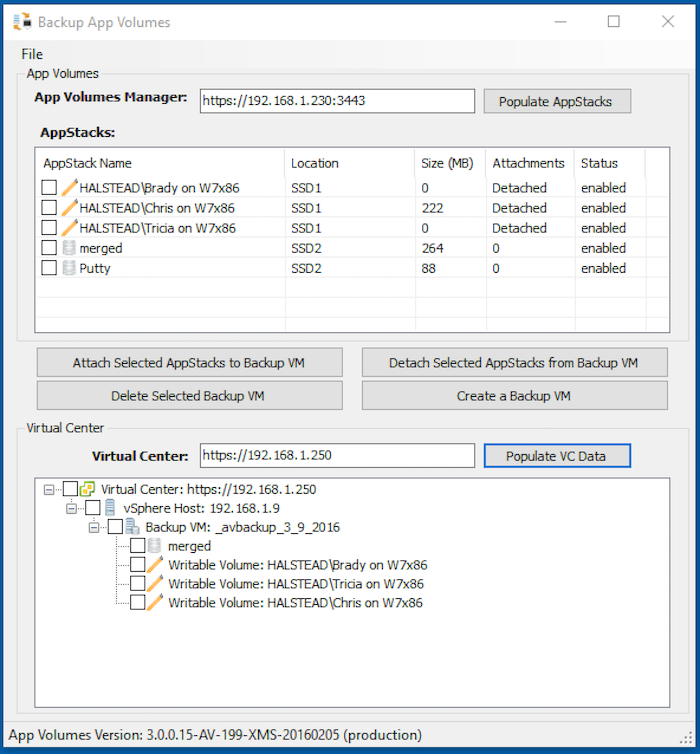Tick the HALSTEAD\Chris AppStack checkbox in list
Image resolution: width=700 pixels, height=754 pixels.
click(49, 208)
